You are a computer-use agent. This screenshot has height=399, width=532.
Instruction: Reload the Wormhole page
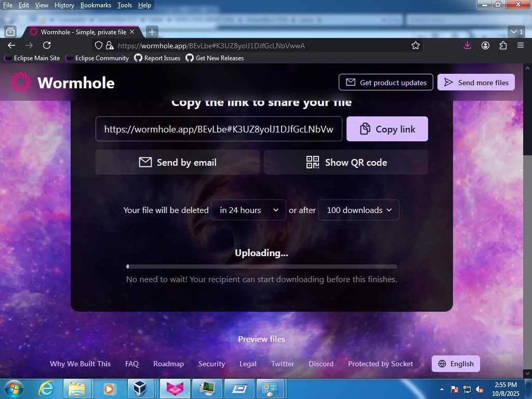(47, 45)
